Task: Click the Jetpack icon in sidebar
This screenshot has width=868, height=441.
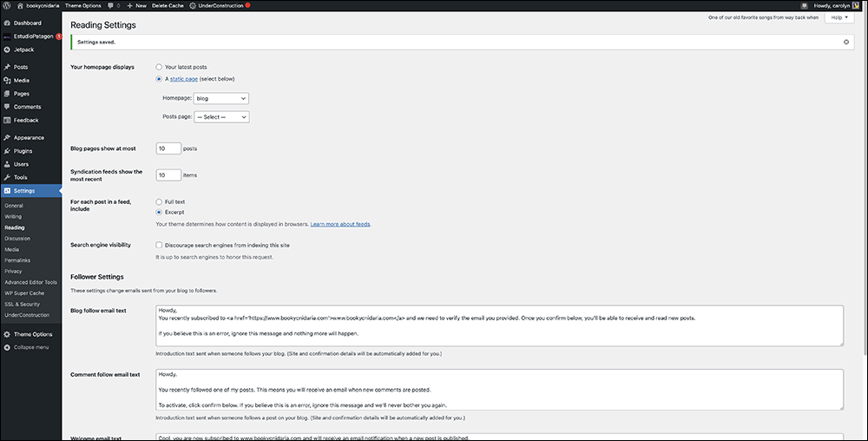Action: pyautogui.click(x=7, y=49)
